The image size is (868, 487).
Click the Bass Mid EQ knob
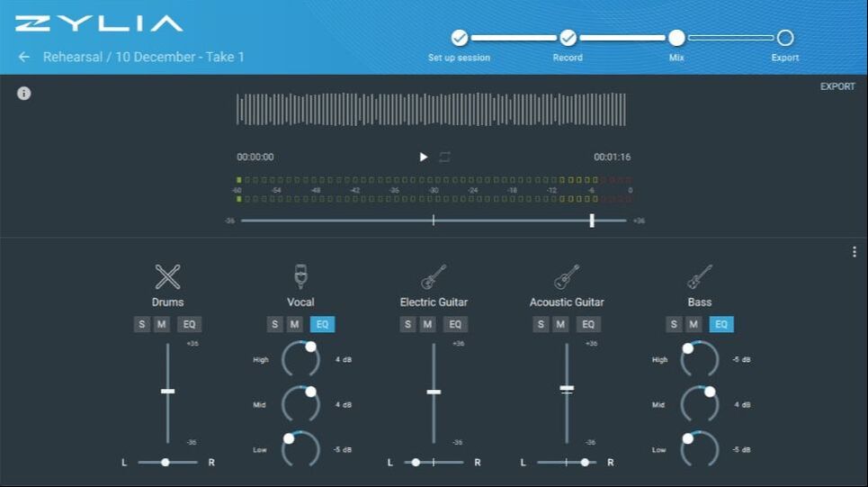[x=710, y=392]
